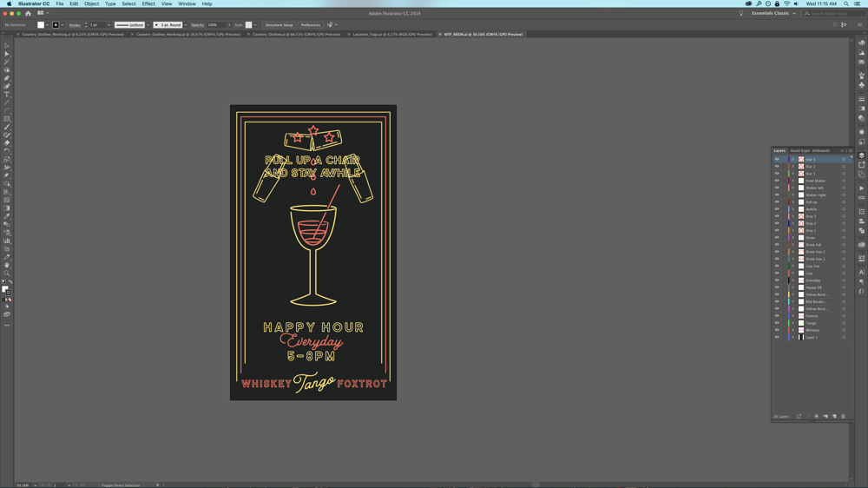Hide the Cup layer
The height and width of the screenshot is (488, 868).
(777, 273)
